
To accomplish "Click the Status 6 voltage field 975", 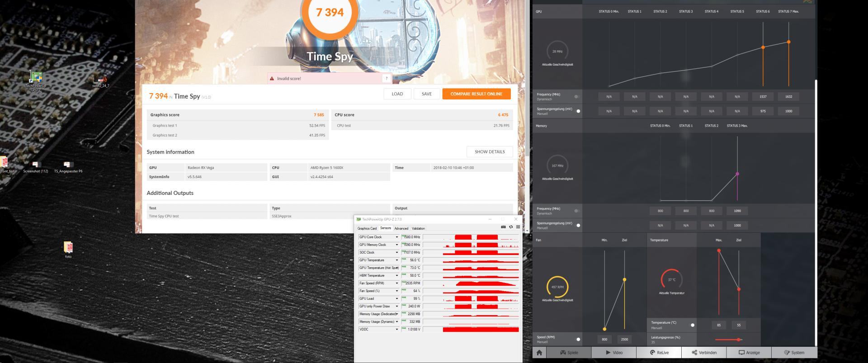I will (x=763, y=111).
